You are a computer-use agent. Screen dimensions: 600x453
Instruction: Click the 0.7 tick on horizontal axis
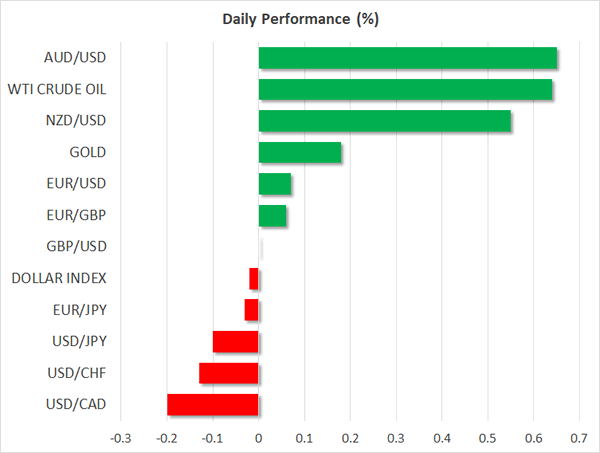point(579,438)
